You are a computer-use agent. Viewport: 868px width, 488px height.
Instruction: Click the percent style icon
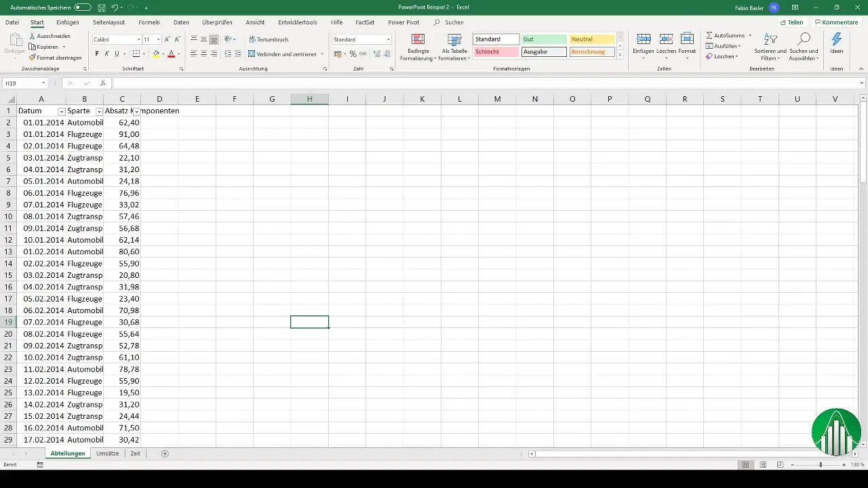[x=353, y=54]
